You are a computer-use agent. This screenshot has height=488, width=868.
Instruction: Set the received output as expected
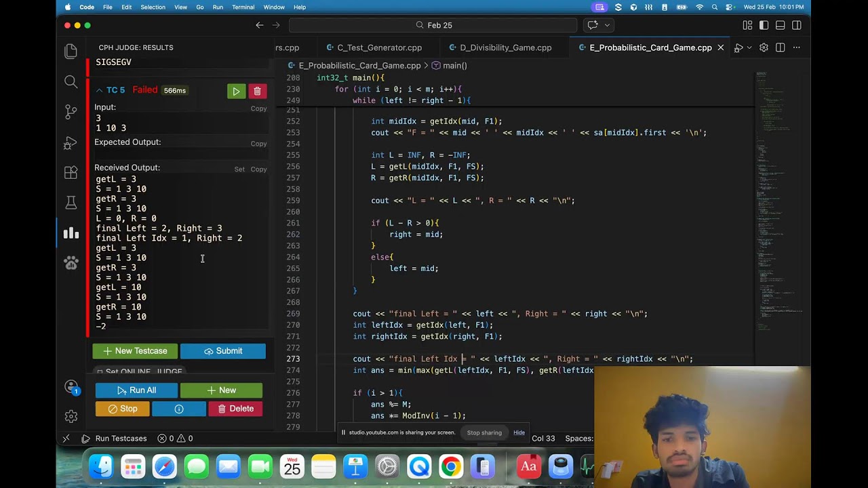pyautogui.click(x=239, y=169)
